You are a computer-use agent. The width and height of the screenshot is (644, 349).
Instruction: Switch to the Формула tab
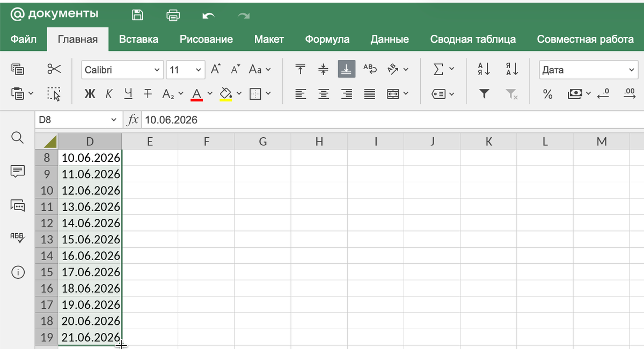(327, 39)
